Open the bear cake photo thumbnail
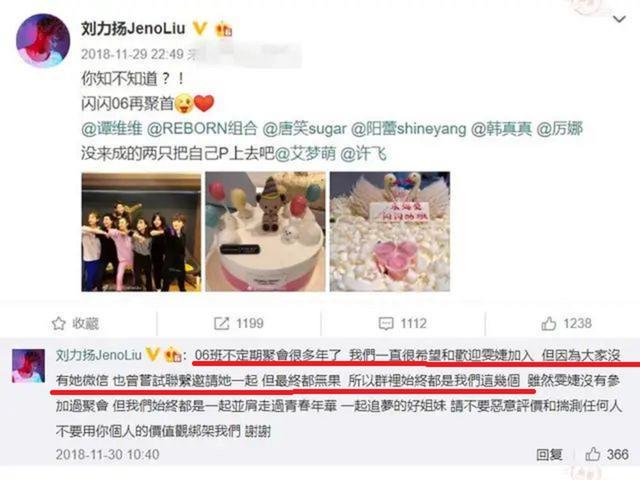640x480 pixels. click(265, 232)
